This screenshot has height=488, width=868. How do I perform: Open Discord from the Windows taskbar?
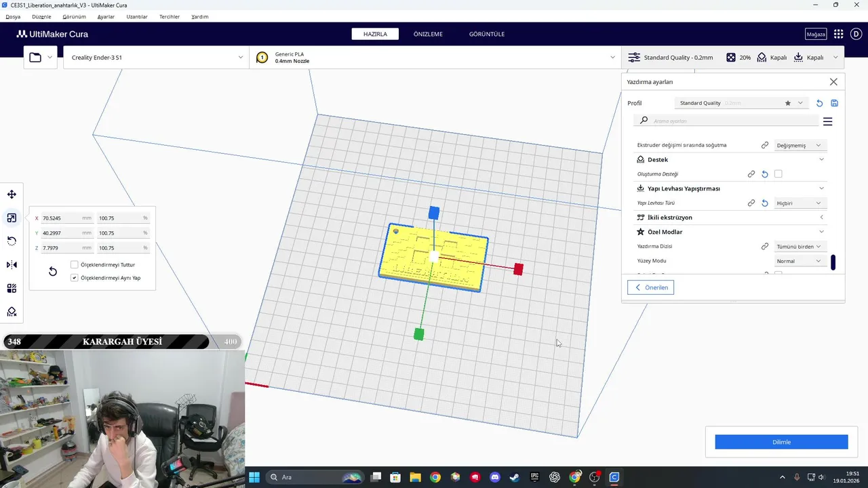tap(495, 477)
